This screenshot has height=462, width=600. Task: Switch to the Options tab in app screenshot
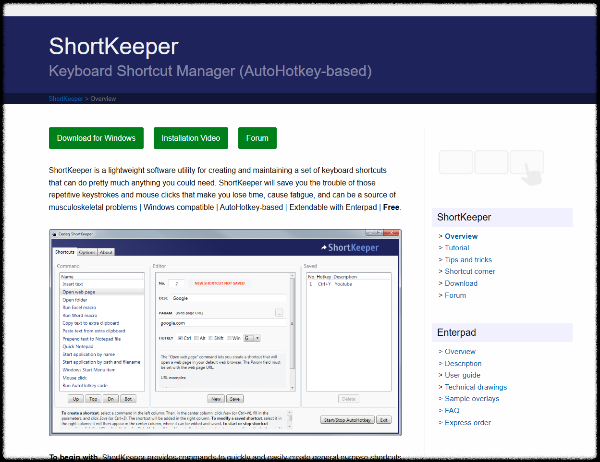(87, 252)
